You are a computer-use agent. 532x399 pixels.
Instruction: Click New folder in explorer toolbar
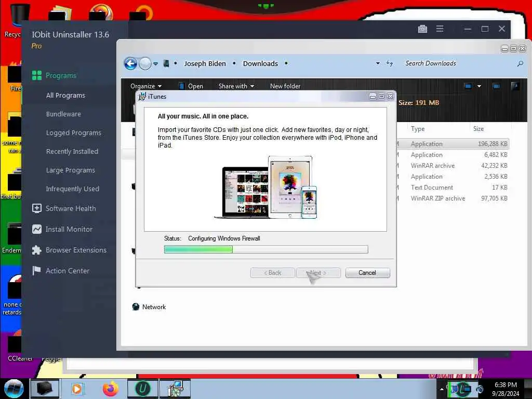pos(285,86)
